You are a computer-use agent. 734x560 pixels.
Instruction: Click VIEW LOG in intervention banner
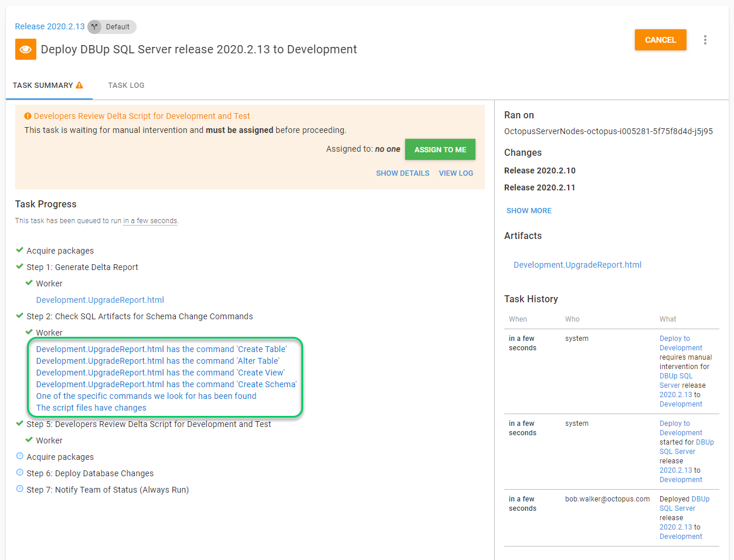[456, 173]
